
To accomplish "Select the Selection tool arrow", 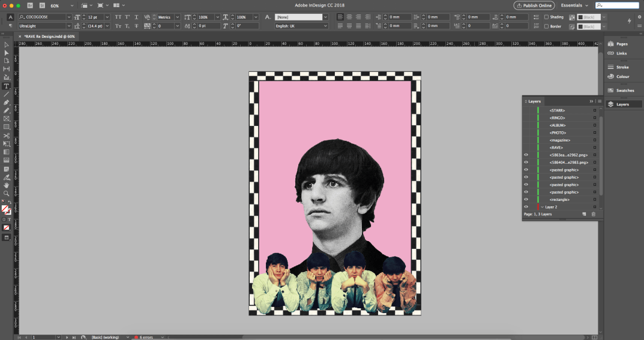I will click(6, 44).
